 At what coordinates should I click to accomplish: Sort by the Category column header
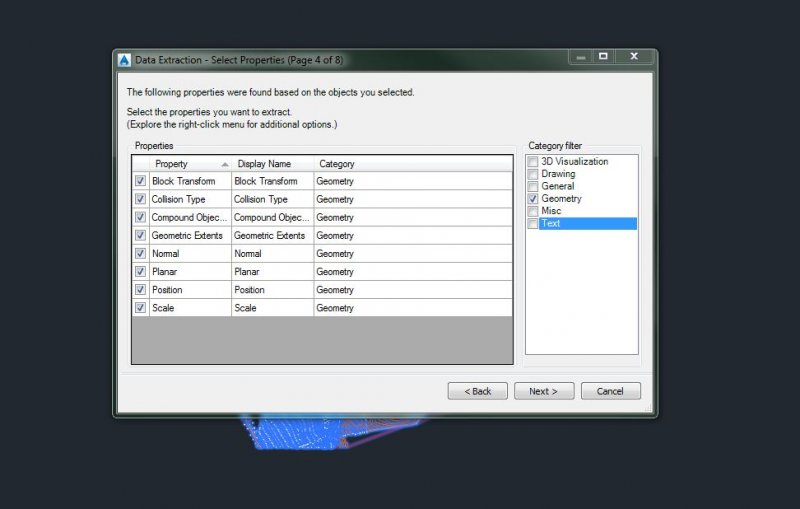413,164
